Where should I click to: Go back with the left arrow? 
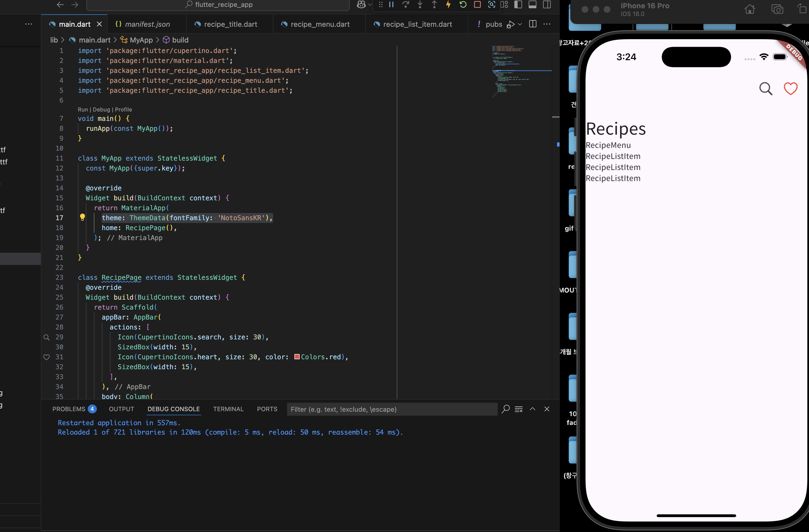tap(60, 4)
